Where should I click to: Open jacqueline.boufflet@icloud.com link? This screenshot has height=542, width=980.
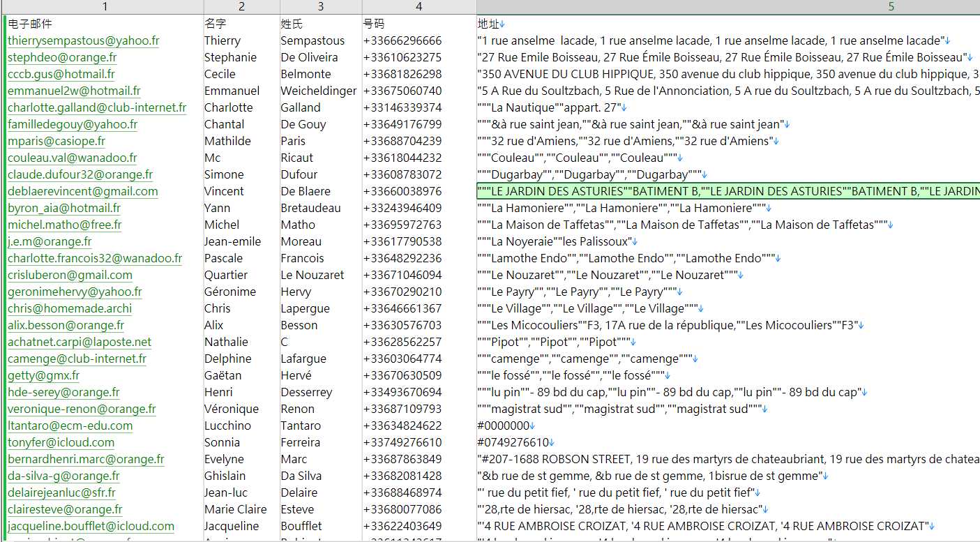coord(91,526)
